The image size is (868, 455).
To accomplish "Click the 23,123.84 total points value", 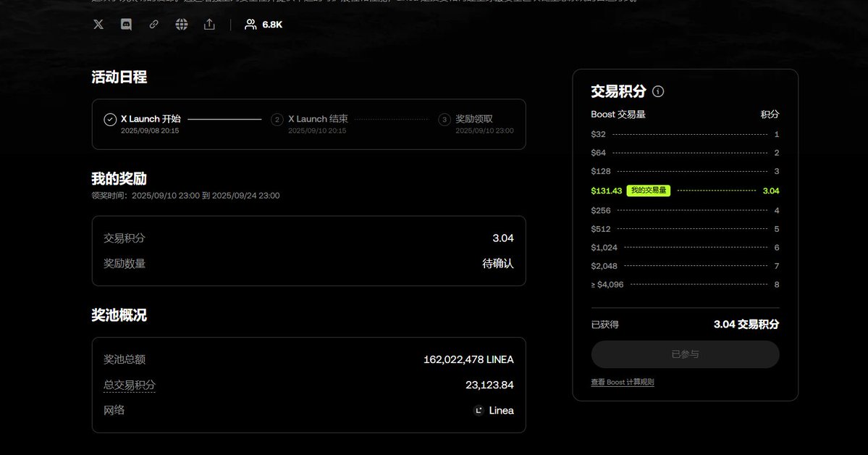I will (489, 385).
